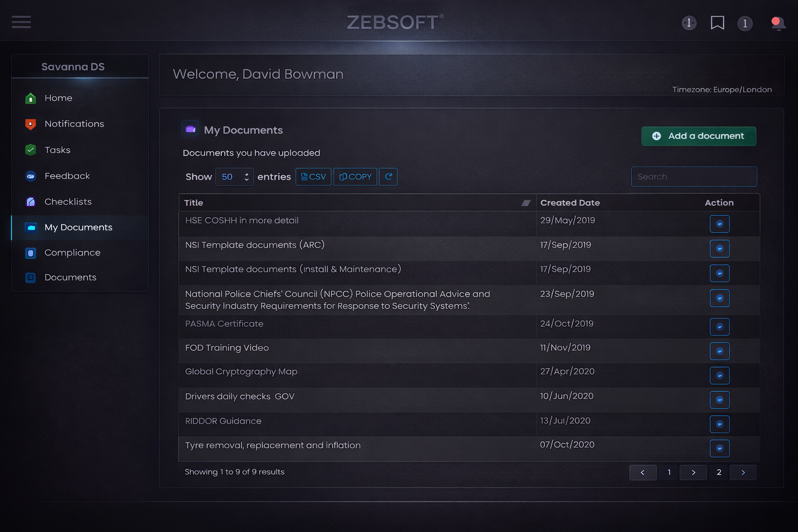
Task: Open the show entries dropdown
Action: [x=234, y=177]
